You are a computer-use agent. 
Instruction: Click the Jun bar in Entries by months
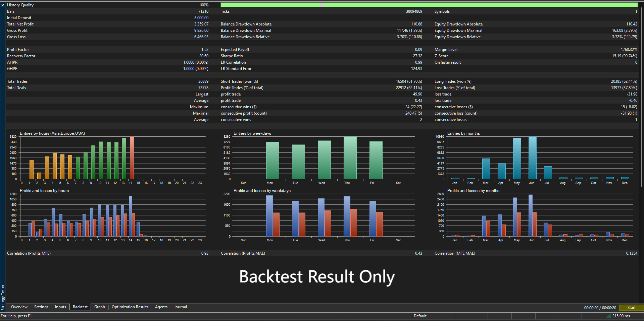click(533, 158)
